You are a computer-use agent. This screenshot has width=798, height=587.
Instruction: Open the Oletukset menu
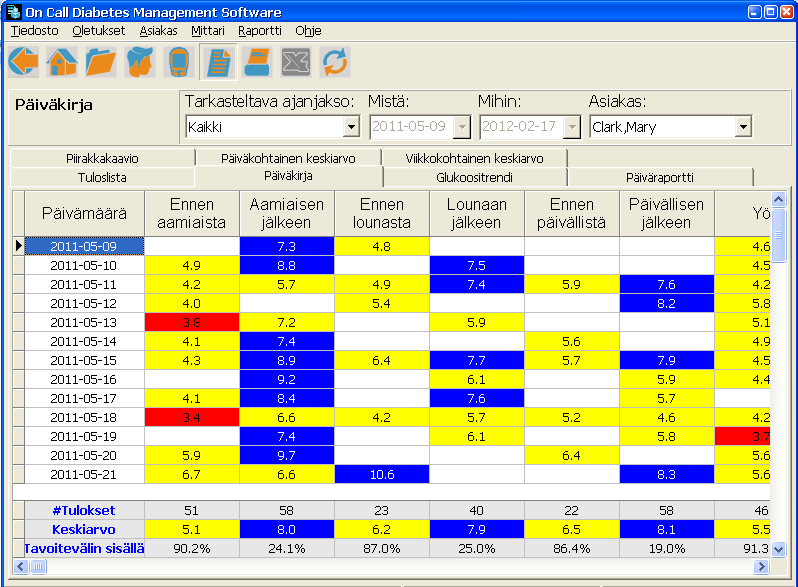[98, 31]
